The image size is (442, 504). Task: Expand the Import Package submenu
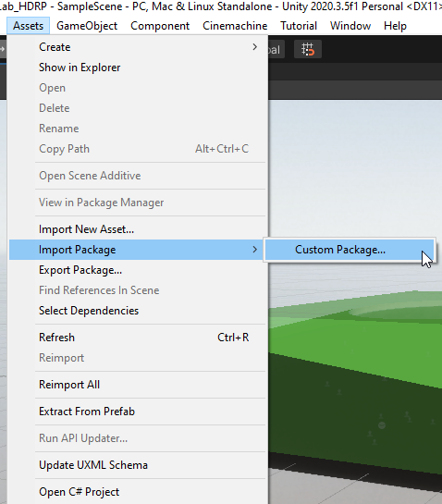[x=137, y=250]
